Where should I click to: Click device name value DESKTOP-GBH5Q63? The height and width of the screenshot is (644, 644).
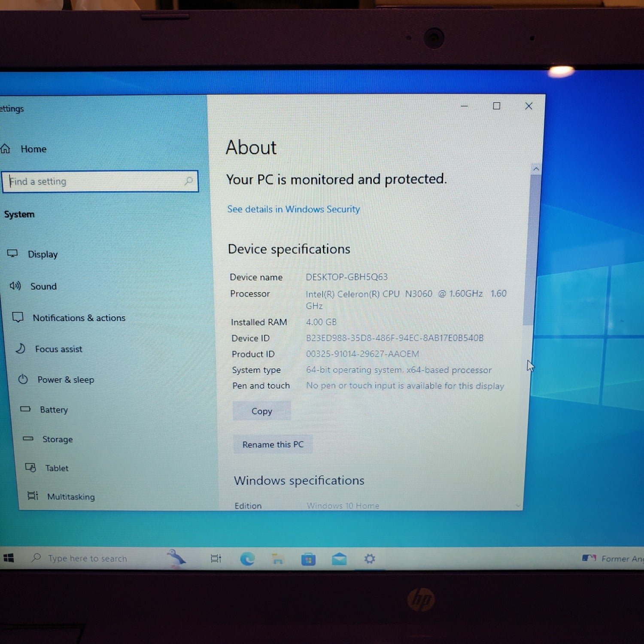click(346, 277)
